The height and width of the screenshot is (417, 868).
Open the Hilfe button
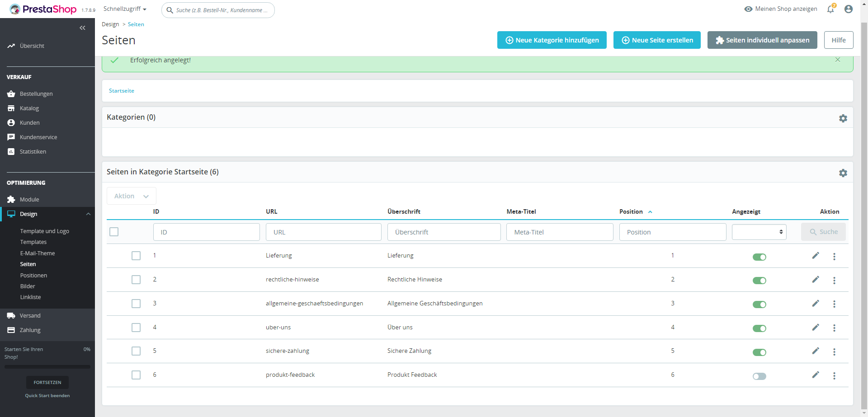pyautogui.click(x=839, y=40)
